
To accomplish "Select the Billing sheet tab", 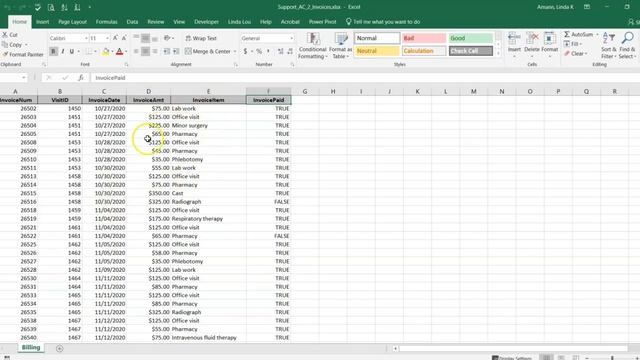I will 31,347.
